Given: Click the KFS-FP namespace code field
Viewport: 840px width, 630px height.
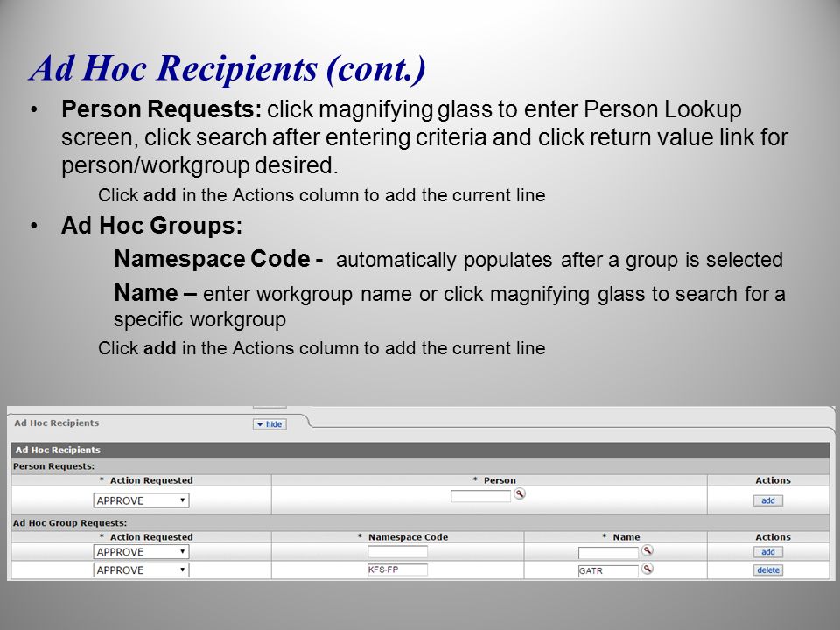Looking at the screenshot, I should click(397, 570).
